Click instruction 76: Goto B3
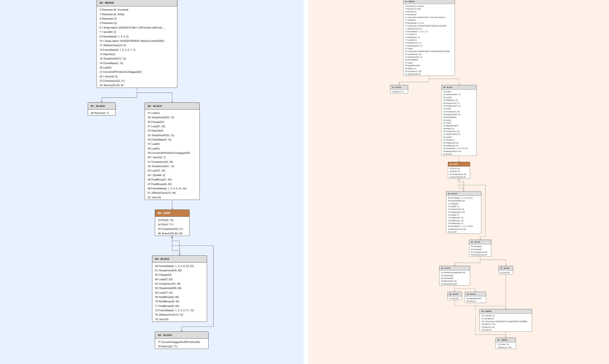 pyautogui.click(x=162, y=319)
